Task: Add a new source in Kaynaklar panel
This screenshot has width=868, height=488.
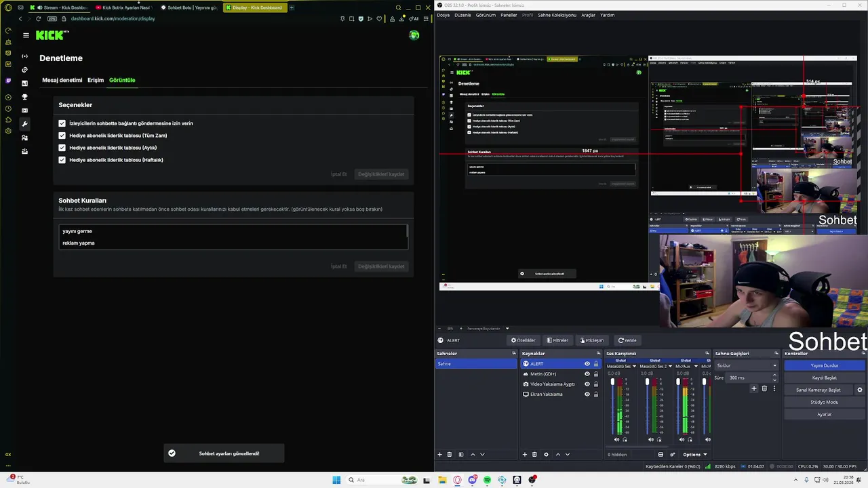Action: [x=524, y=454]
